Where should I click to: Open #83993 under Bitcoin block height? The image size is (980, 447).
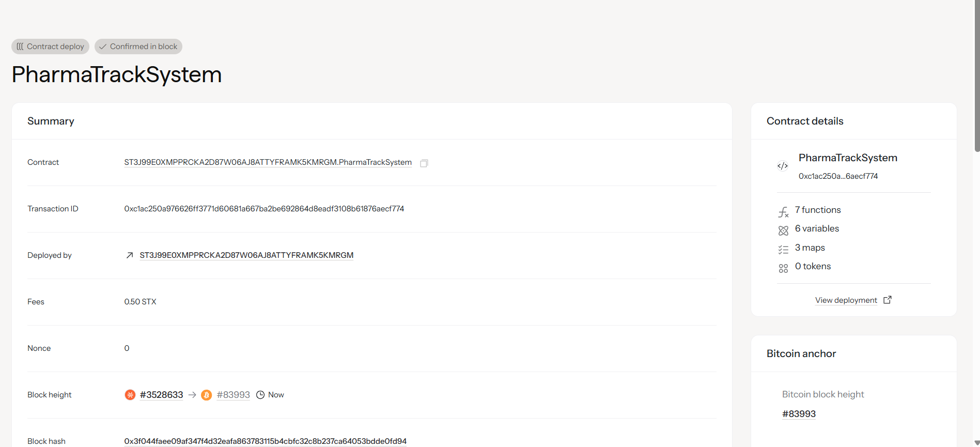coord(799,414)
